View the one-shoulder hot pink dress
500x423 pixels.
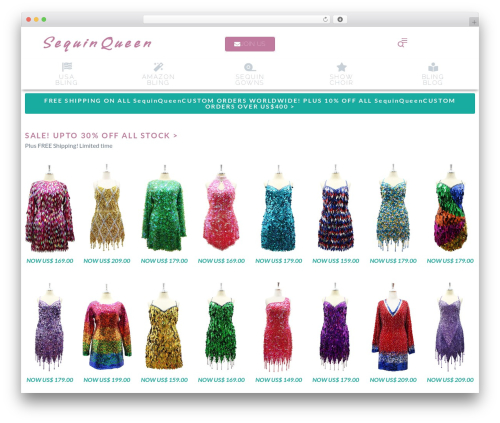point(278,327)
